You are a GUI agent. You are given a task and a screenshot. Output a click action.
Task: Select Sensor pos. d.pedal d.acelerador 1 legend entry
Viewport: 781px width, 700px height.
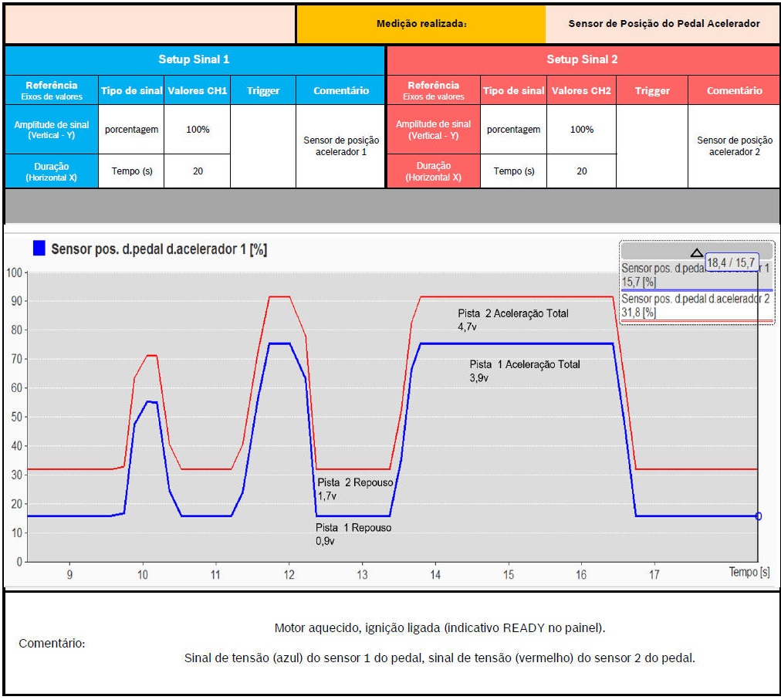(x=695, y=274)
